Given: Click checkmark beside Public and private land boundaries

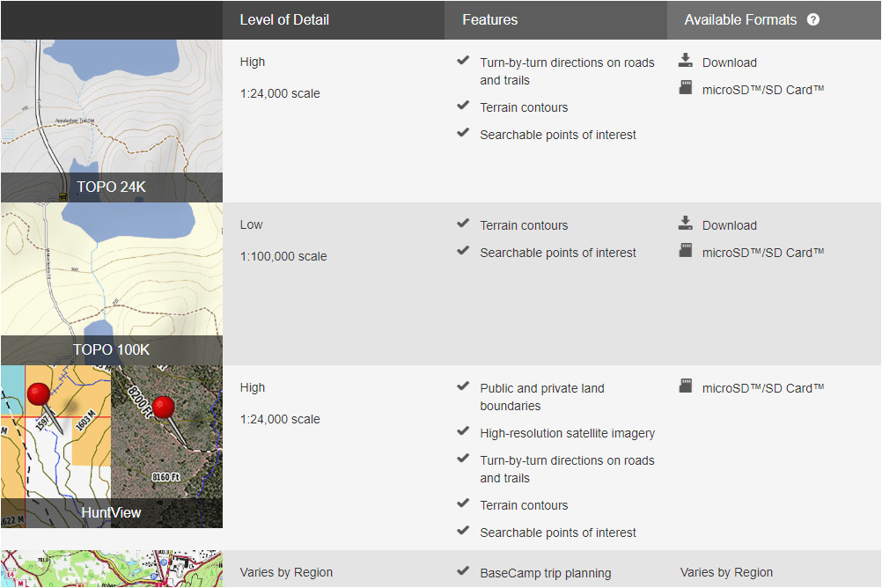Looking at the screenshot, I should click(x=463, y=386).
